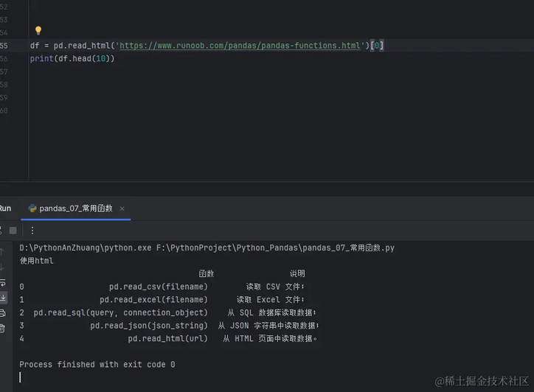This screenshot has width=534, height=392.
Task: Click the scroll up arrow in Run console
Action: coord(2,252)
